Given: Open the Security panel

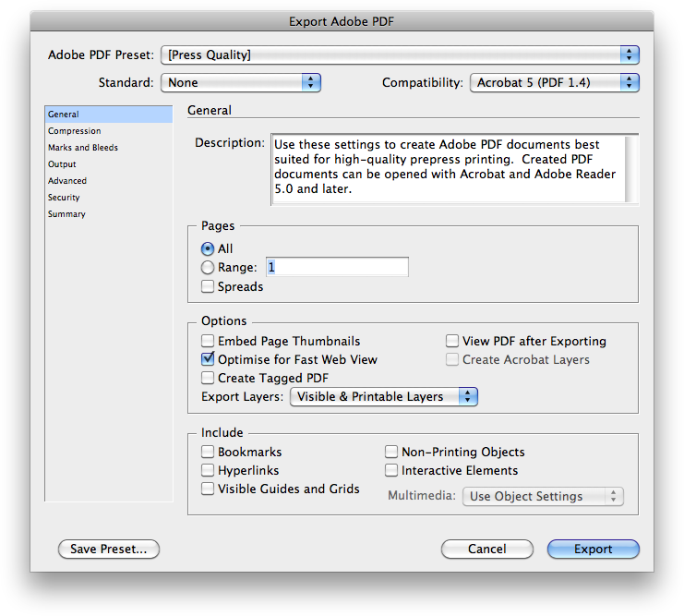Looking at the screenshot, I should [x=109, y=198].
